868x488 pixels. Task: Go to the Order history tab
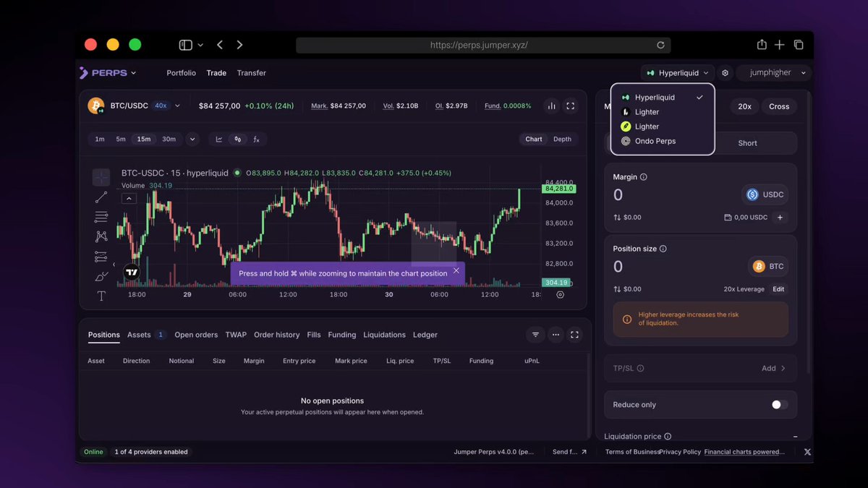click(x=276, y=335)
